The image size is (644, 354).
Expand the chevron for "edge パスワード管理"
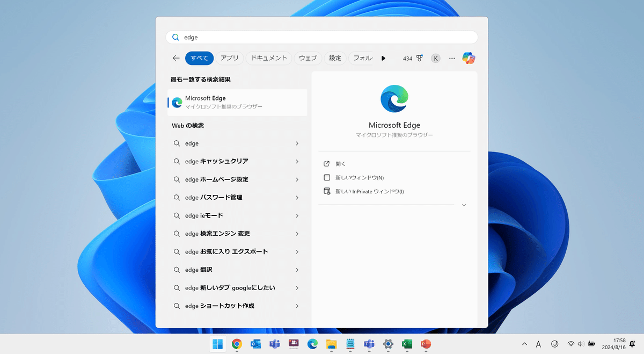pyautogui.click(x=297, y=198)
